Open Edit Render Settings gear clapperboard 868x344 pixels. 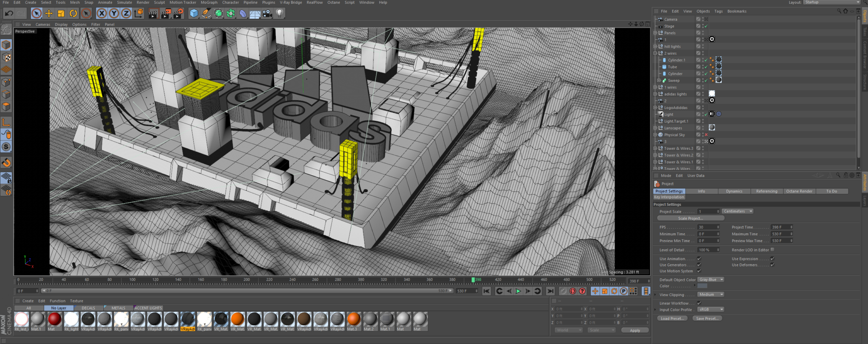click(178, 14)
